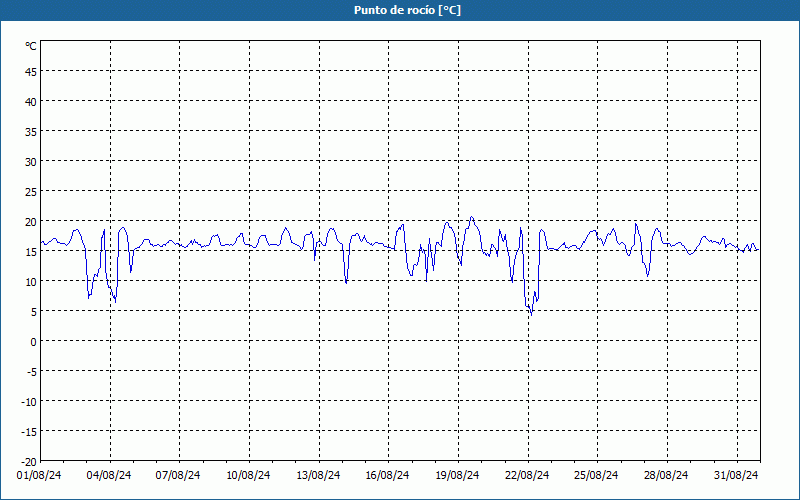Click the 35 y-axis value
This screenshot has height=500, width=800.
31,132
